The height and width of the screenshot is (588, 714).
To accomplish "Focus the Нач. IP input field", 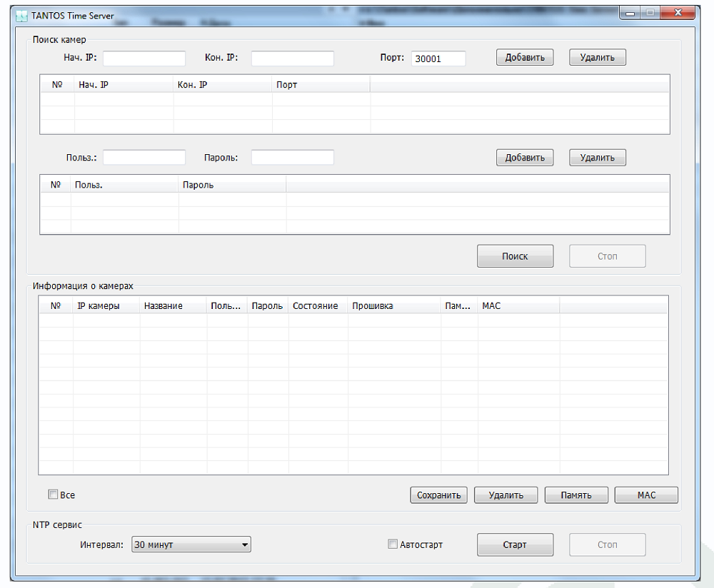I will coord(144,59).
